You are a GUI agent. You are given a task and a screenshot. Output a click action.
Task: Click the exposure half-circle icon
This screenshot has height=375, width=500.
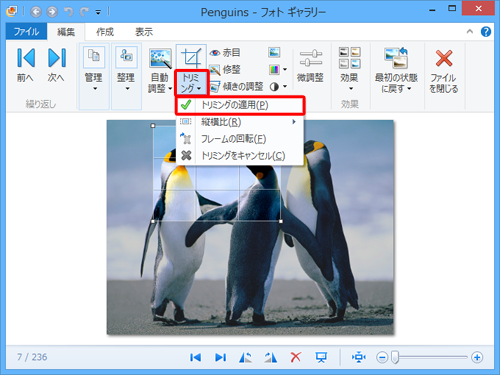[274, 87]
